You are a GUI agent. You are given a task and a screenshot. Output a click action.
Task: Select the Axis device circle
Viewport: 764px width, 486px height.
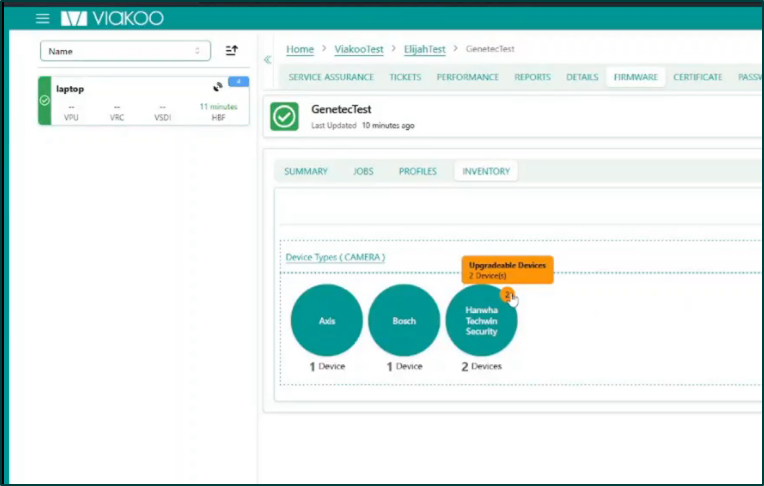click(327, 321)
